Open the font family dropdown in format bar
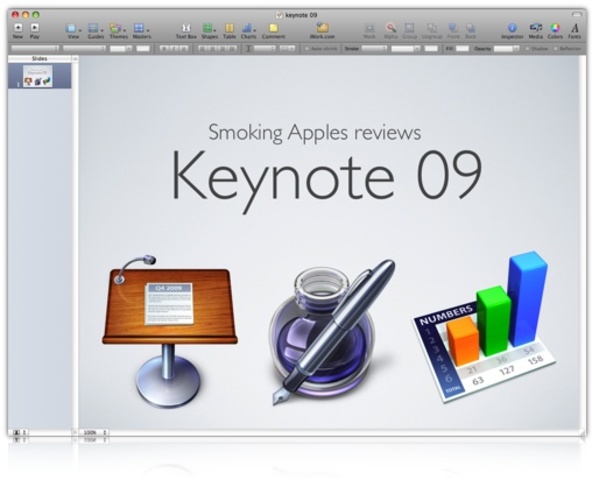Viewport: 592px width, 480px height. pyautogui.click(x=35, y=48)
